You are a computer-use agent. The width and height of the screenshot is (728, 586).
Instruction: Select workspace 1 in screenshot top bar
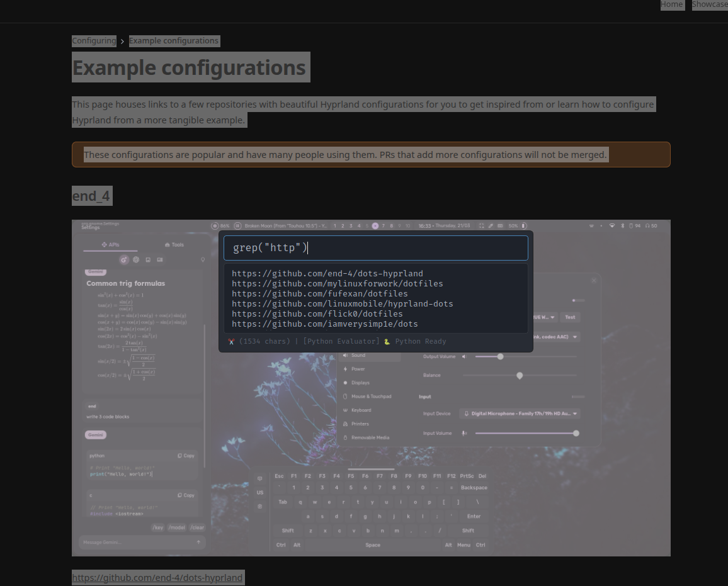pos(335,226)
